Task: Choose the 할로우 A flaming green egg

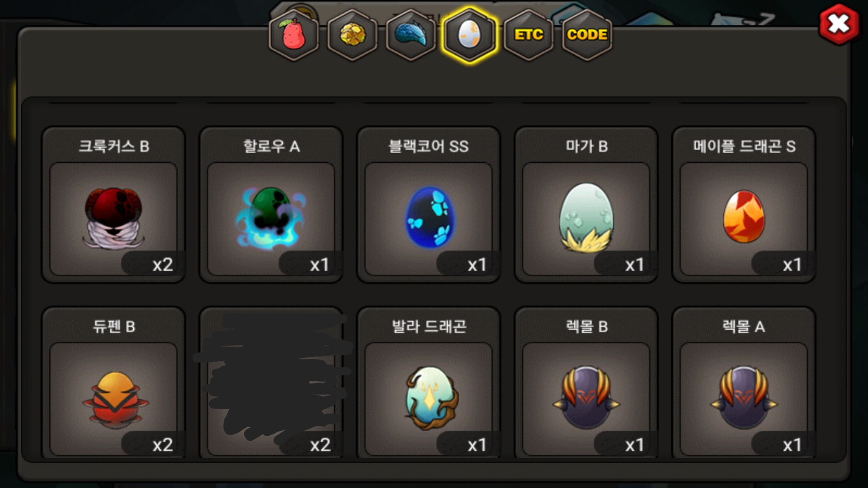Action: [271, 205]
